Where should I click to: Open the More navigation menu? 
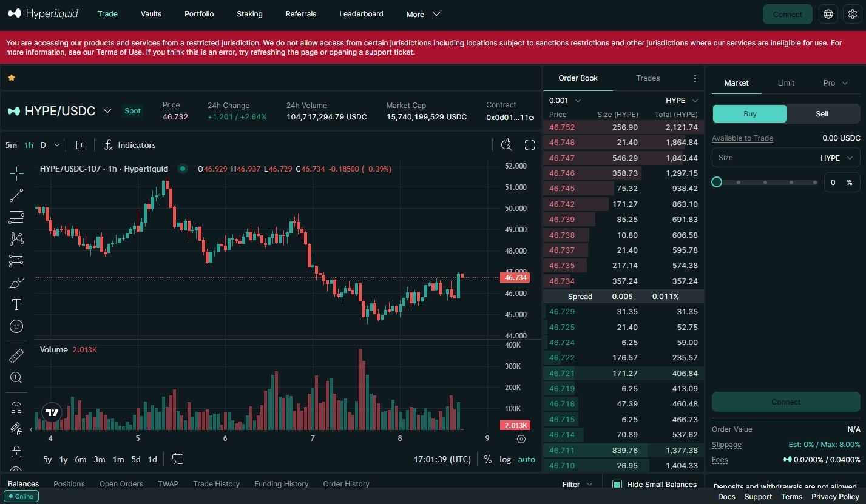423,14
